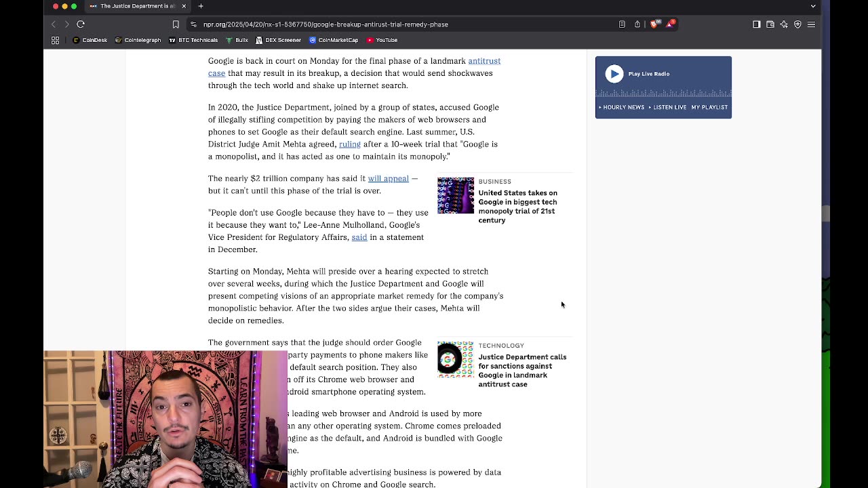Open the Brave VPN shield icon
This screenshot has width=868, height=488.
[797, 24]
